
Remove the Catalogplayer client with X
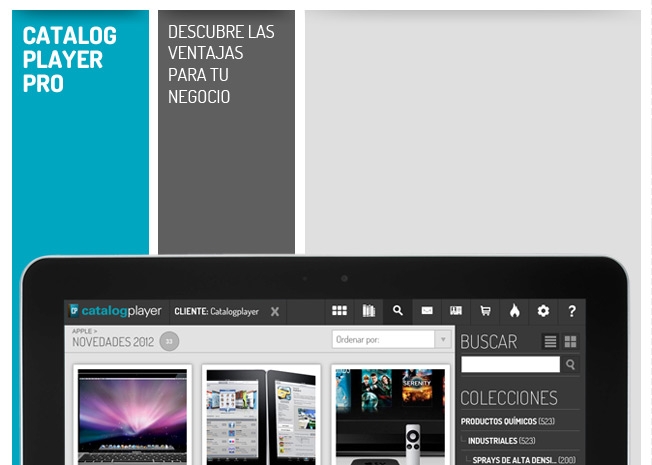(275, 312)
